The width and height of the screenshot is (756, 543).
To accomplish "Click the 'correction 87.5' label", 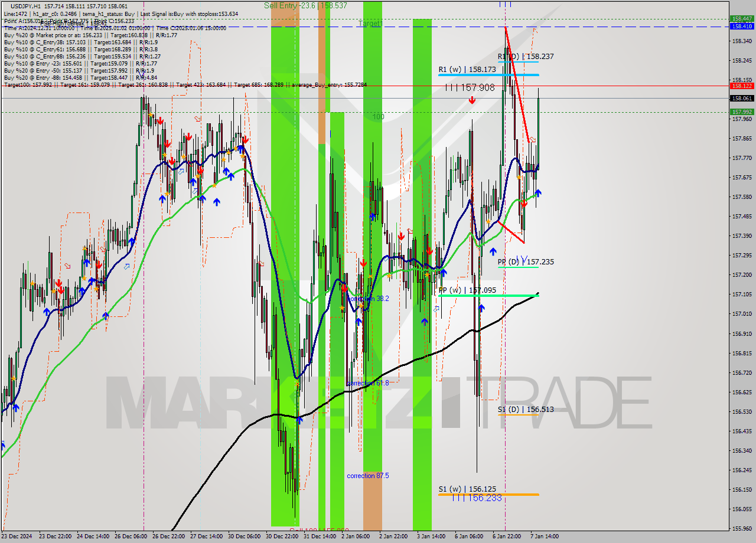I will click(x=368, y=476).
